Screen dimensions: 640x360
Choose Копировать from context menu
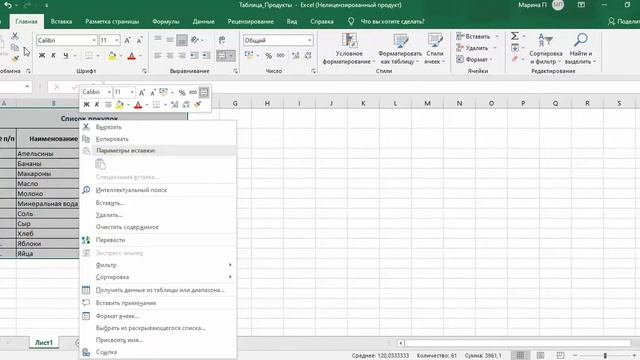(x=158, y=139)
